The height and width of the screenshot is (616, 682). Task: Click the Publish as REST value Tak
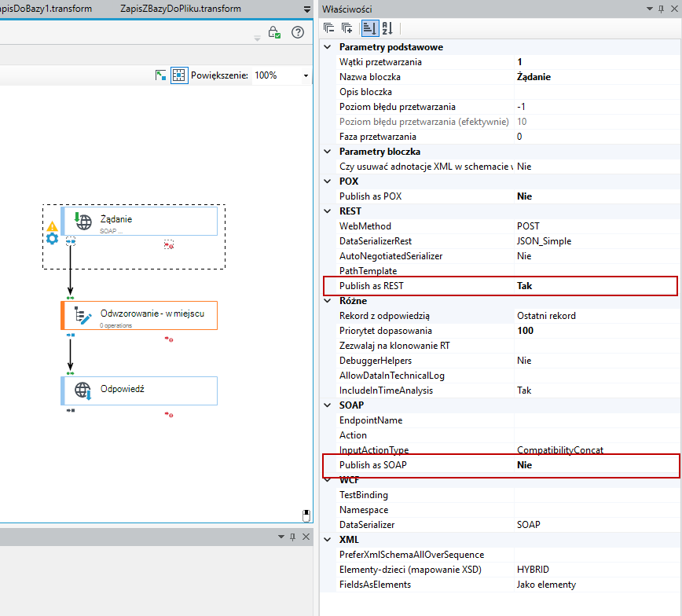pos(524,286)
